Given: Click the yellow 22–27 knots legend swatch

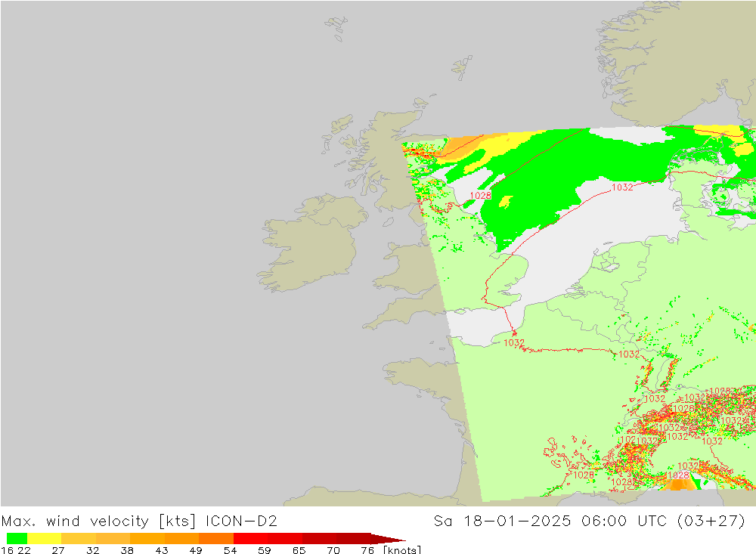Looking at the screenshot, I should tap(45, 538).
